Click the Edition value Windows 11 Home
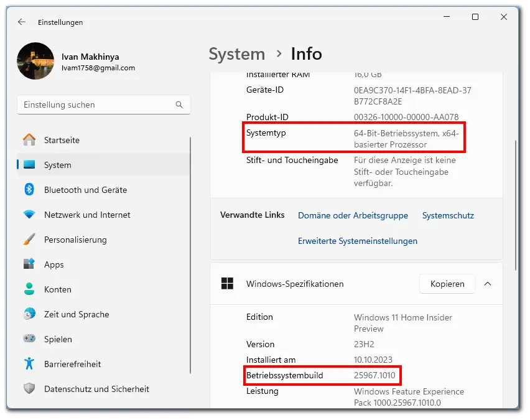 click(x=402, y=323)
